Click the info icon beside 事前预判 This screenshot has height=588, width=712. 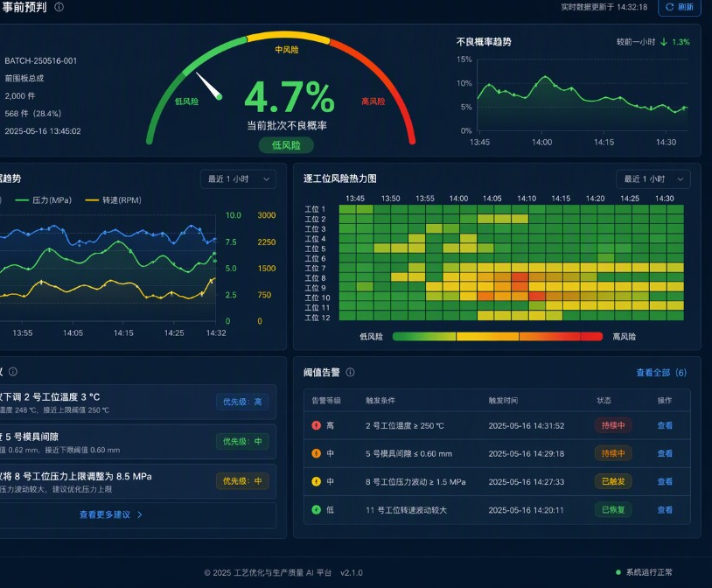[59, 7]
